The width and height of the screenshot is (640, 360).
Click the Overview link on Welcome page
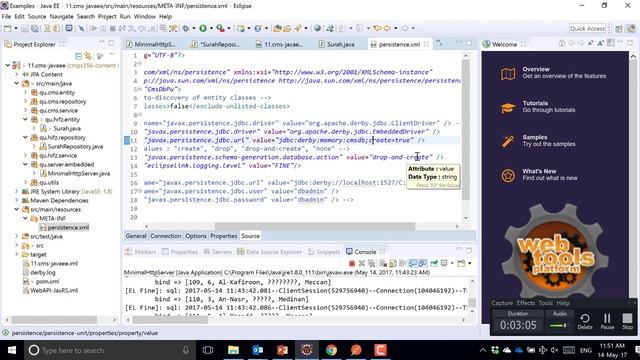[536, 69]
